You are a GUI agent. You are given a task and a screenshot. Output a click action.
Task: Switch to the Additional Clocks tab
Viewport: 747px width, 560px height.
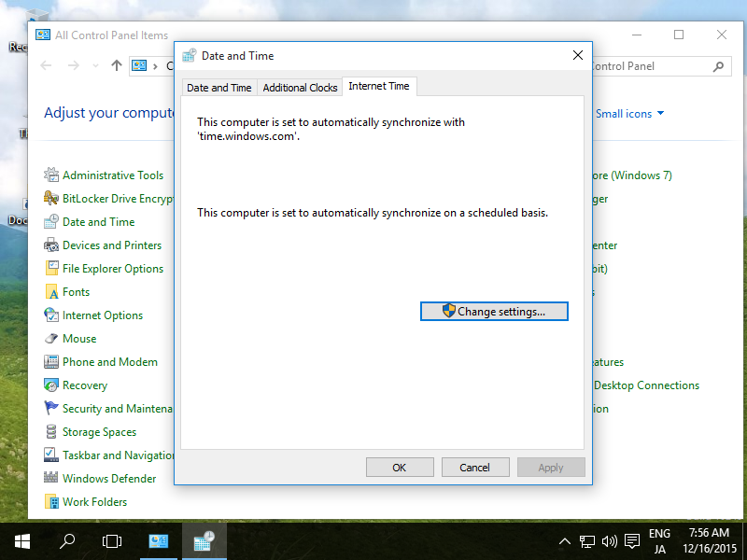tap(300, 87)
